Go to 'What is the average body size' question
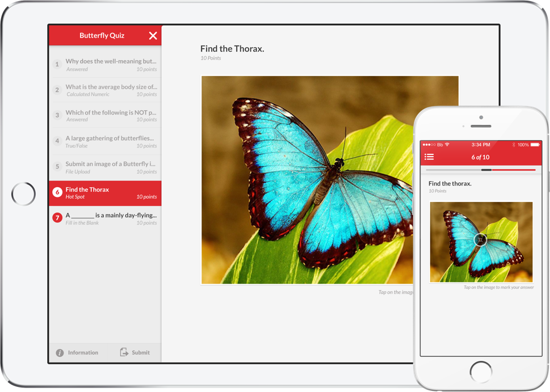The width and height of the screenshot is (550, 392). [111, 90]
